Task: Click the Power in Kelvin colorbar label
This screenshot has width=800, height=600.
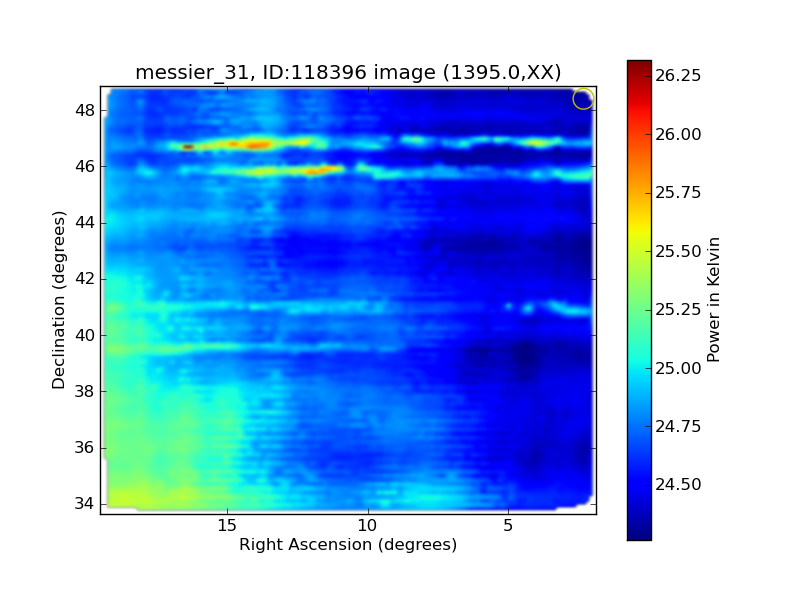Action: 713,300
